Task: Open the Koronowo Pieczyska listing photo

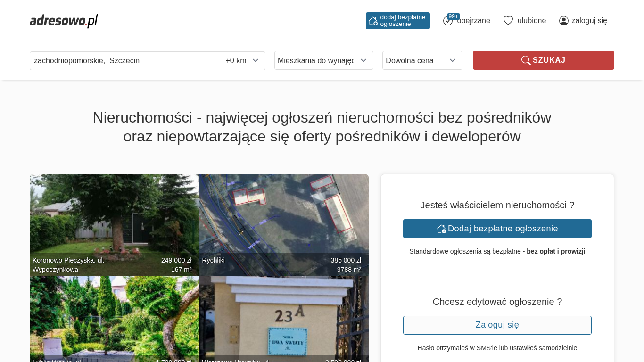Action: [x=114, y=217]
